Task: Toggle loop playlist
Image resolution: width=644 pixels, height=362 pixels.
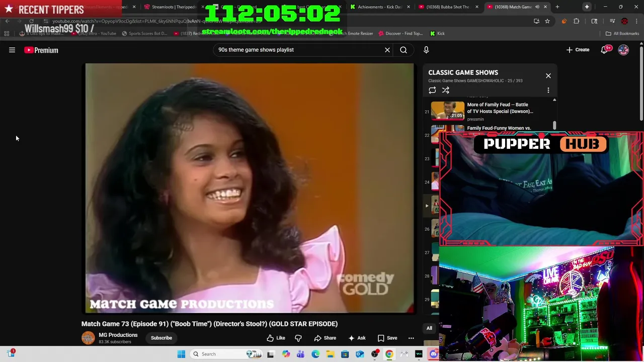Action: [432, 90]
